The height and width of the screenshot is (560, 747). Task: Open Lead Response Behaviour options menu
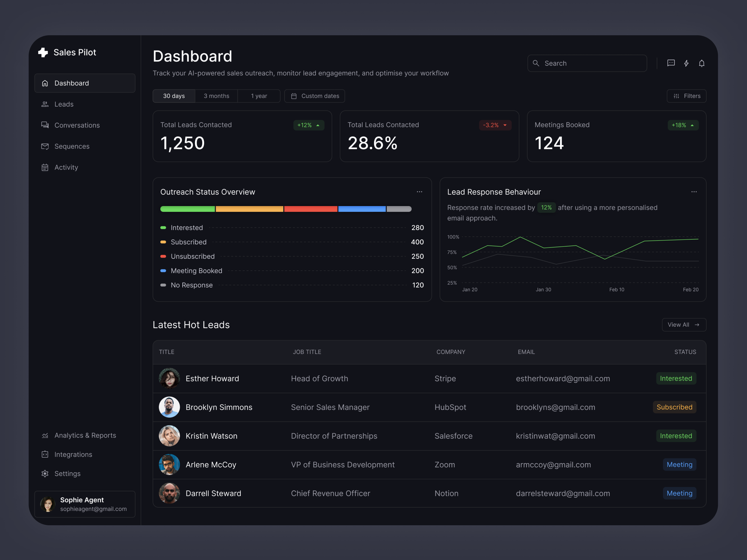pos(694,192)
